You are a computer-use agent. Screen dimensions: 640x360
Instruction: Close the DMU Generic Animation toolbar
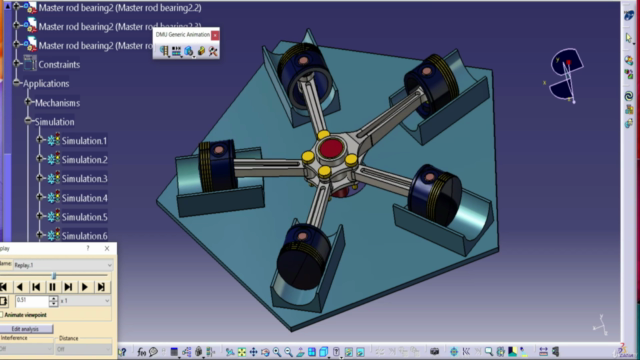(215, 35)
